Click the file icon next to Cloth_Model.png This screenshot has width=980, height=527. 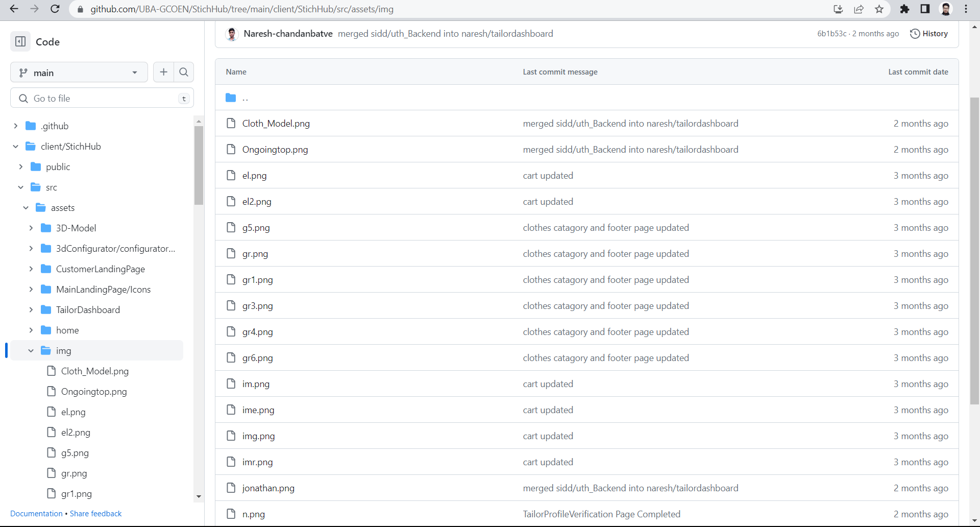pos(231,123)
